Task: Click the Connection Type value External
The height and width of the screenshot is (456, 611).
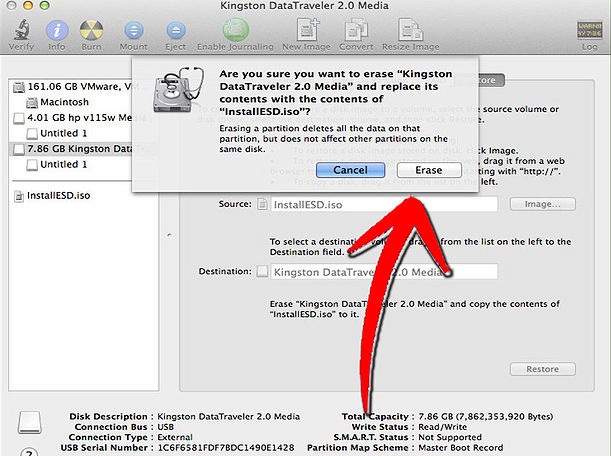Action: coord(175,437)
